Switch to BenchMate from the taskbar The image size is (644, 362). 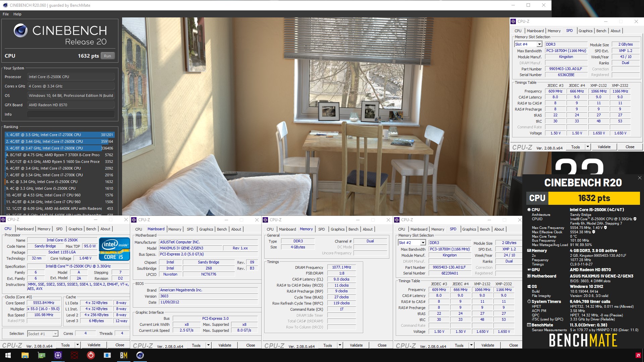[124, 355]
